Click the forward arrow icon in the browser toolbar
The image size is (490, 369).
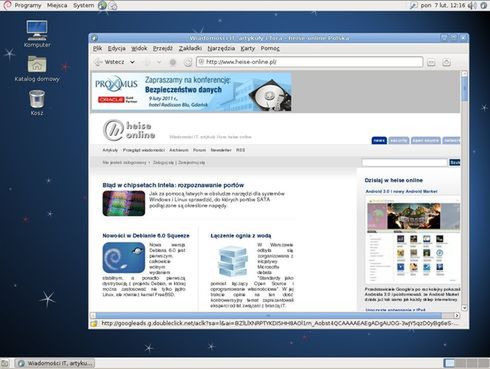147,62
